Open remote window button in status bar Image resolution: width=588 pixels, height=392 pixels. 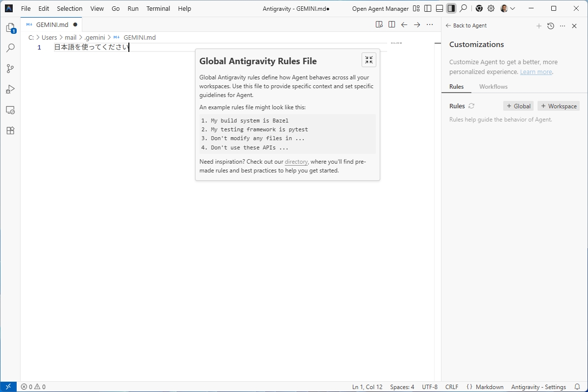click(8, 387)
